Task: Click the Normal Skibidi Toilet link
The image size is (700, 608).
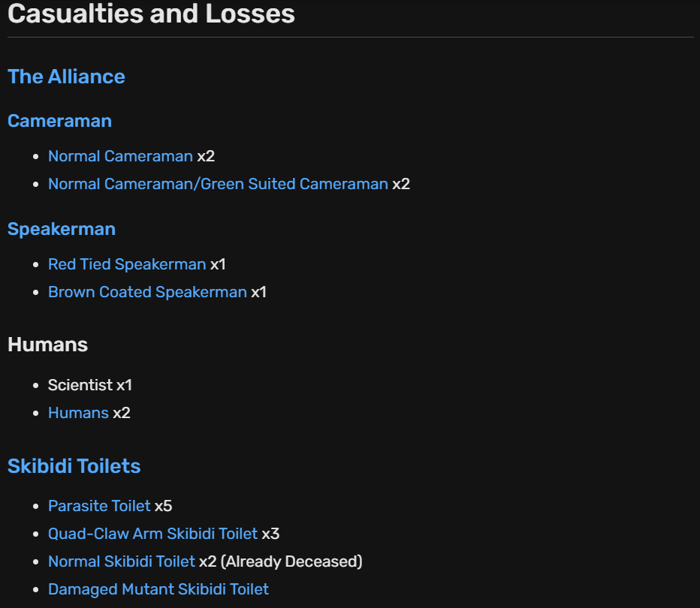Action: click(x=122, y=561)
